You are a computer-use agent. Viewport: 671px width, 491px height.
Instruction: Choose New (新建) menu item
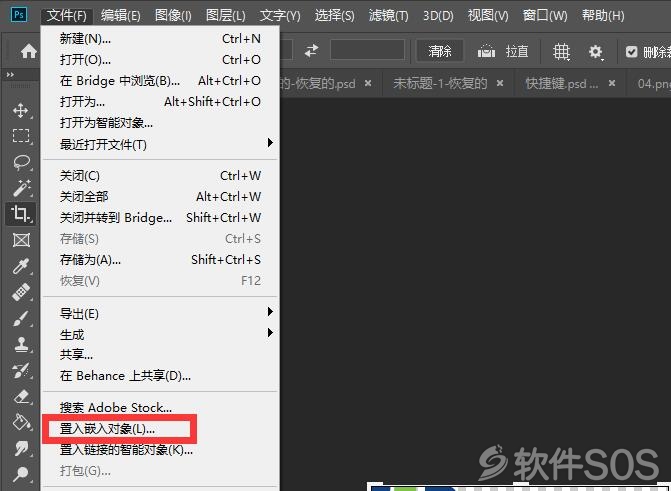click(x=160, y=39)
